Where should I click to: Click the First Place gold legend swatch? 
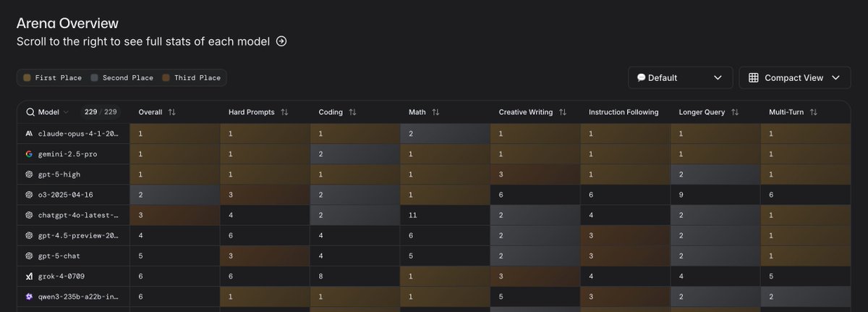click(27, 77)
